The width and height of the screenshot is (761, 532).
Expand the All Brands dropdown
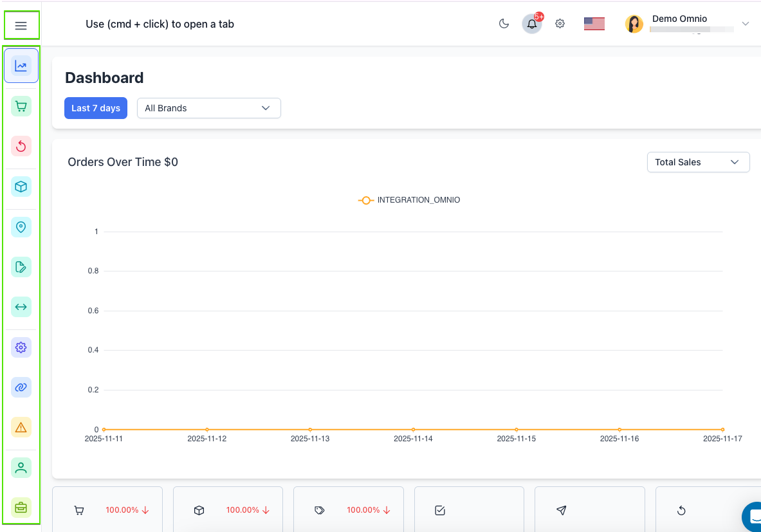coord(209,108)
